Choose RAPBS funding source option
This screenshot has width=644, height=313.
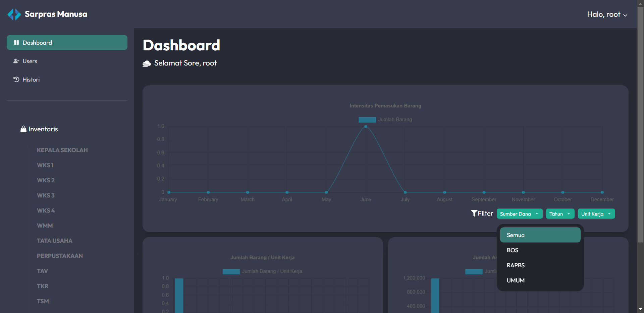tap(540, 265)
